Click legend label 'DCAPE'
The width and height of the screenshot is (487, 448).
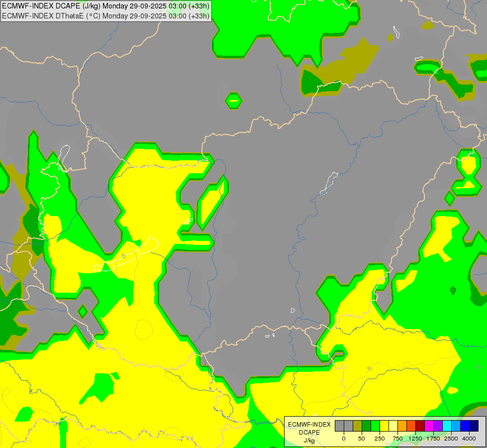[x=309, y=433]
